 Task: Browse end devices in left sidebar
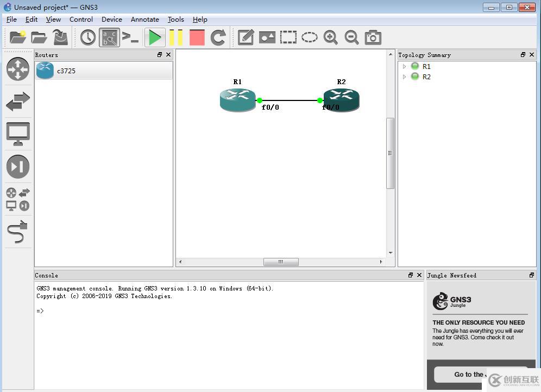tap(17, 134)
